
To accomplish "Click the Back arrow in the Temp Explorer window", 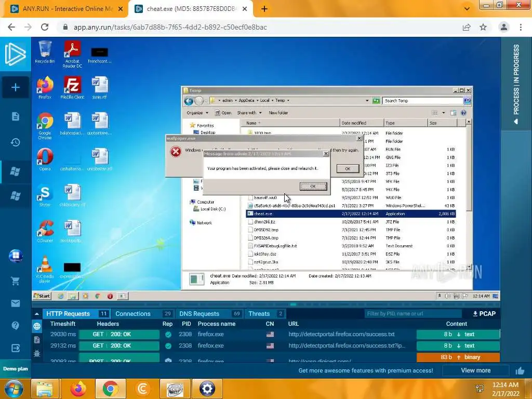I will pos(189,101).
